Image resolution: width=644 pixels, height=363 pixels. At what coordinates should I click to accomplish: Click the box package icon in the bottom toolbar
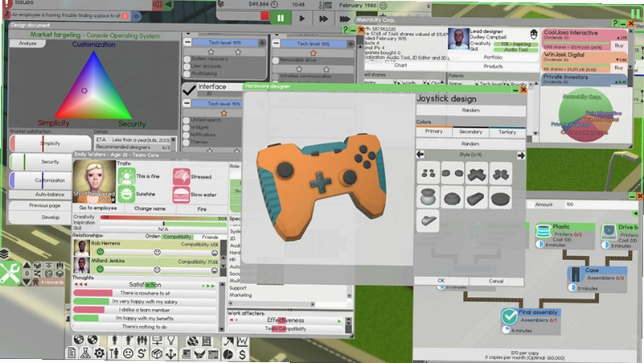tap(157, 353)
